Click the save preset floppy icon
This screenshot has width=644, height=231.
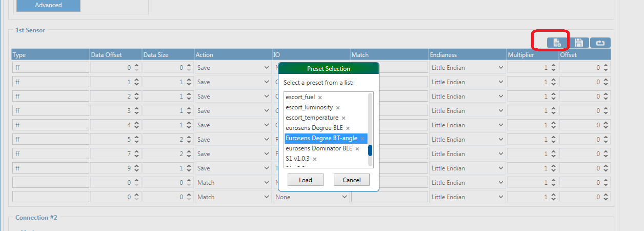(578, 43)
